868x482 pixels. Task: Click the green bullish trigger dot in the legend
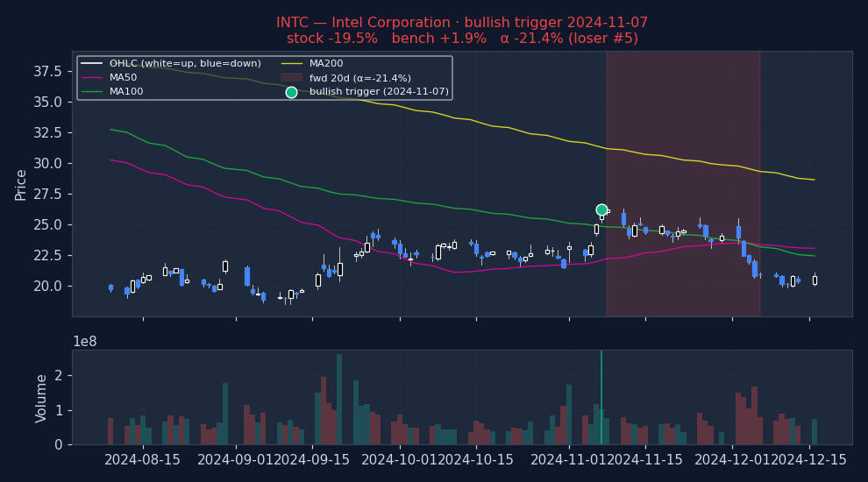click(291, 92)
